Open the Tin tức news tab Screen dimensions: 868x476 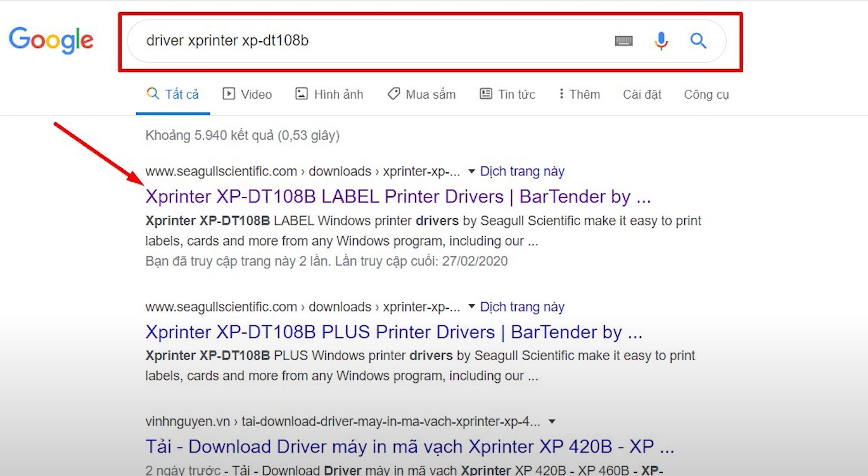(x=507, y=94)
